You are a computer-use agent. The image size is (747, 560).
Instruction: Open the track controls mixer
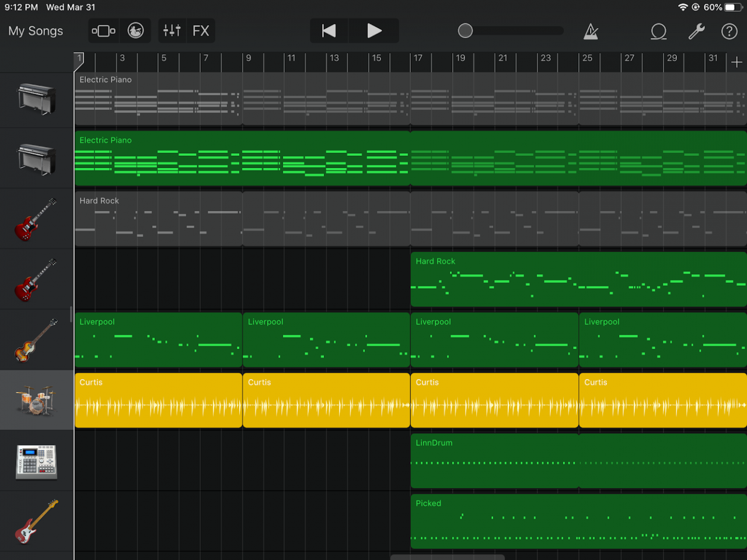[172, 31]
